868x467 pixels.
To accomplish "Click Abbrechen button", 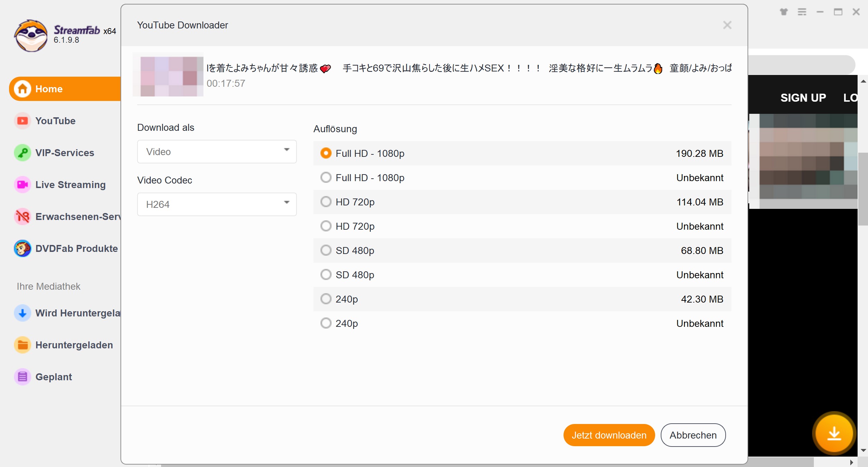I will click(x=693, y=435).
